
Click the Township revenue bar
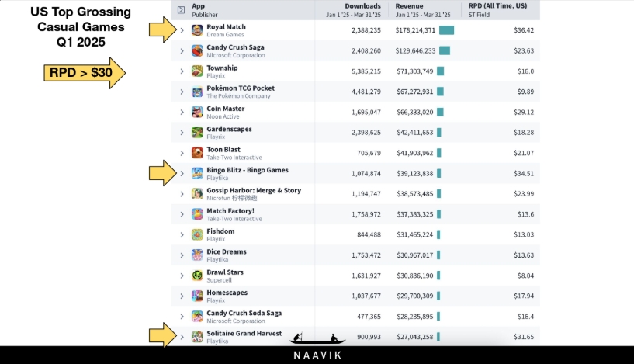440,71
